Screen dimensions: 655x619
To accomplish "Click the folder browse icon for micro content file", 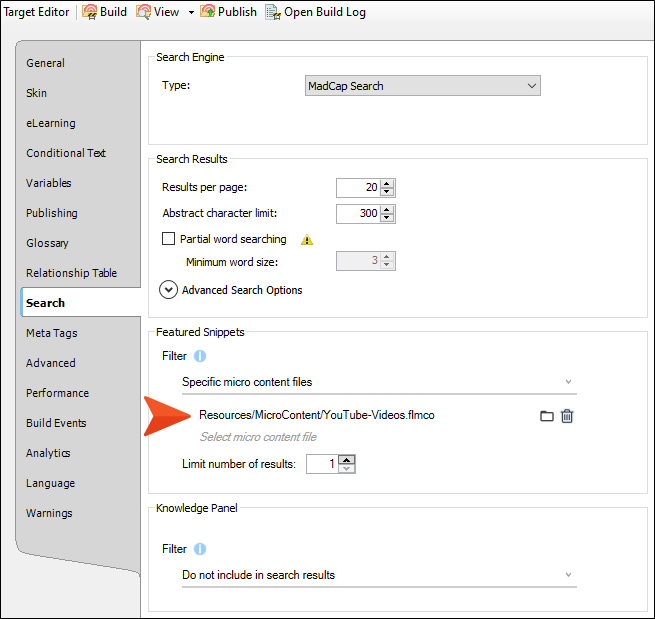I will [547, 416].
